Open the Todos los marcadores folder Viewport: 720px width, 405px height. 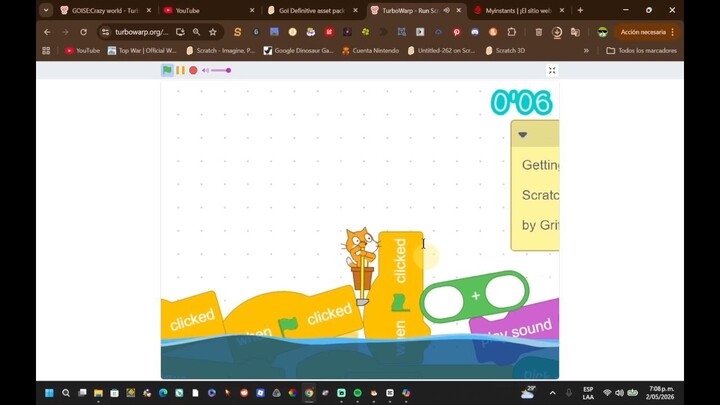641,51
